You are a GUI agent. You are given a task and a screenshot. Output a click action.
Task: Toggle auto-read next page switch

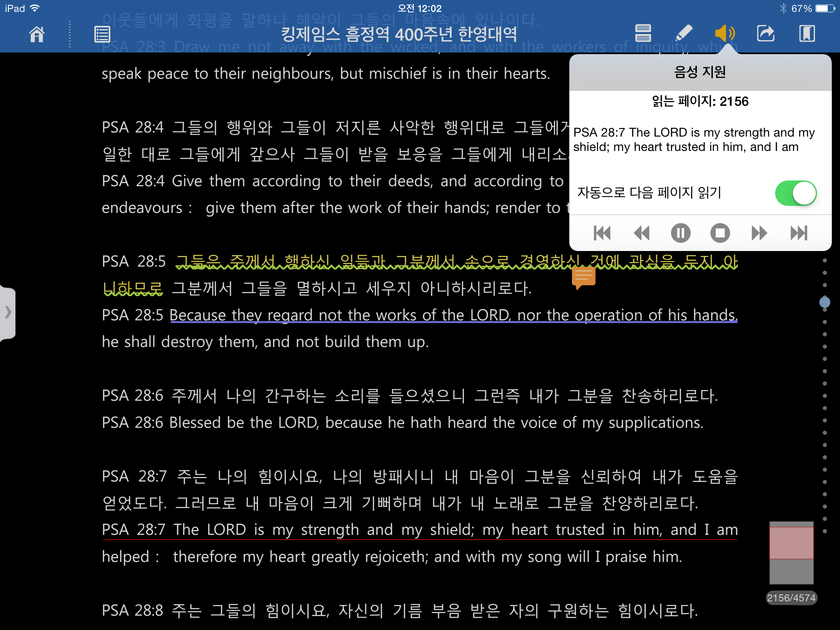(795, 193)
